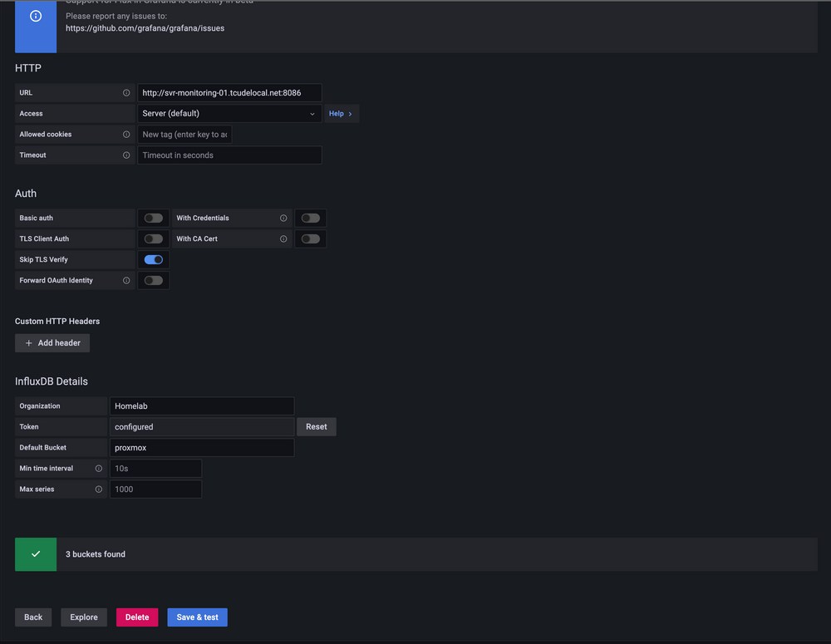Click the With CA Cert info icon
The image size is (831, 644).
pyautogui.click(x=283, y=238)
